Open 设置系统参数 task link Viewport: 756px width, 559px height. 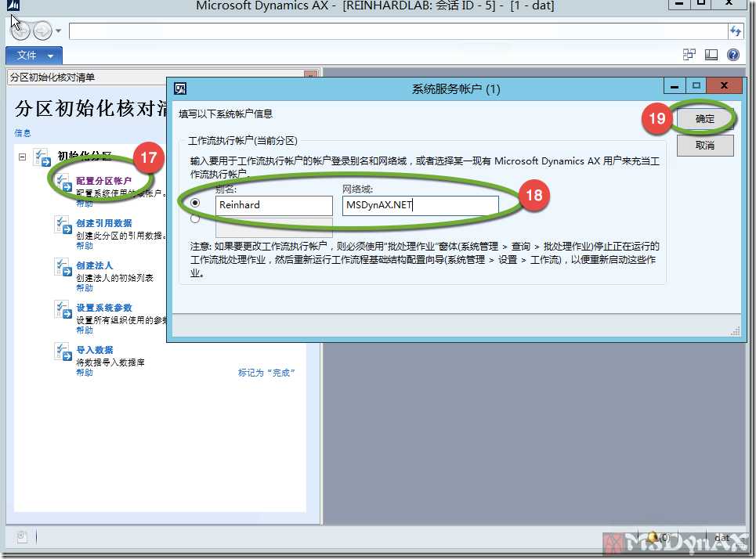[104, 308]
